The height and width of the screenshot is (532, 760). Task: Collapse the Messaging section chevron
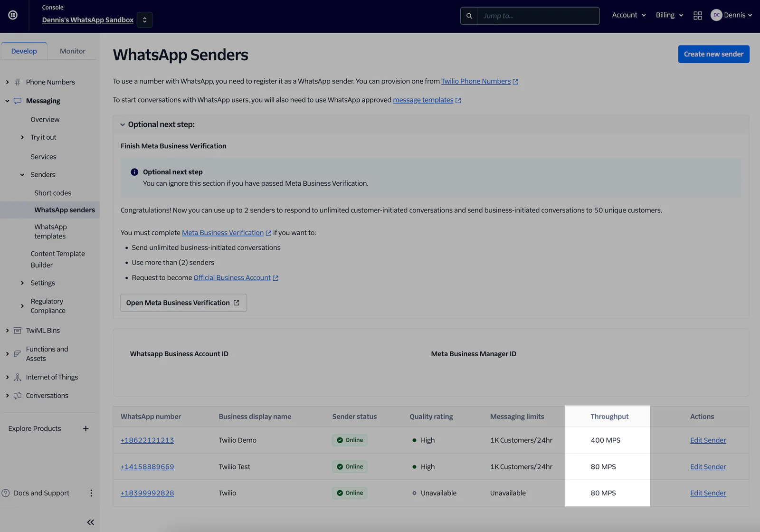point(7,101)
